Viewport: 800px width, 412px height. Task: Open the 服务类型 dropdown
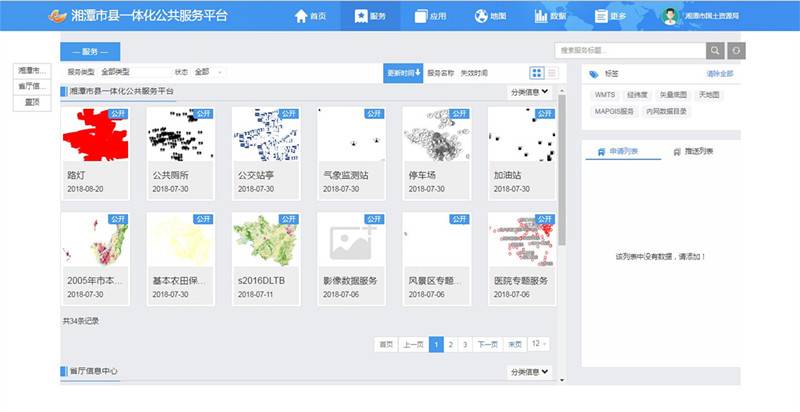135,73
